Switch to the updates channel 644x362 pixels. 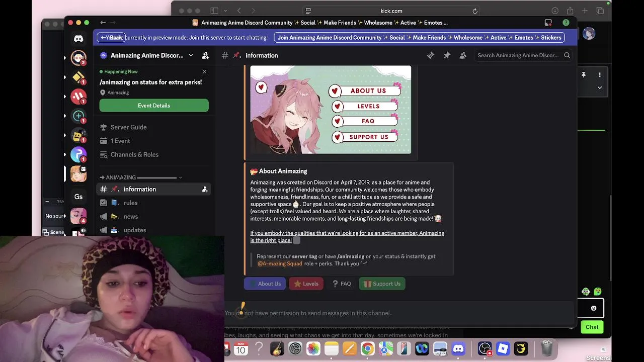[153, 230]
